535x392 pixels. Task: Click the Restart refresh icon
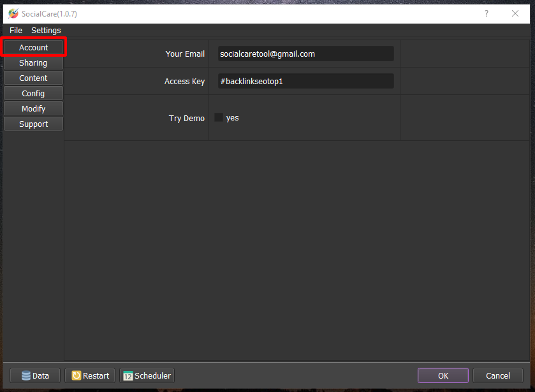pyautogui.click(x=77, y=375)
